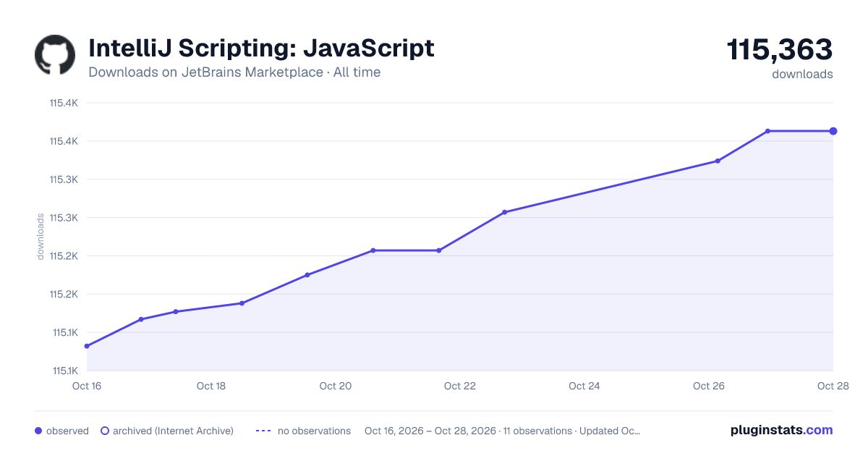868x456 pixels.
Task: Click the 'Oct 20' x-axis label
Action: click(336, 386)
